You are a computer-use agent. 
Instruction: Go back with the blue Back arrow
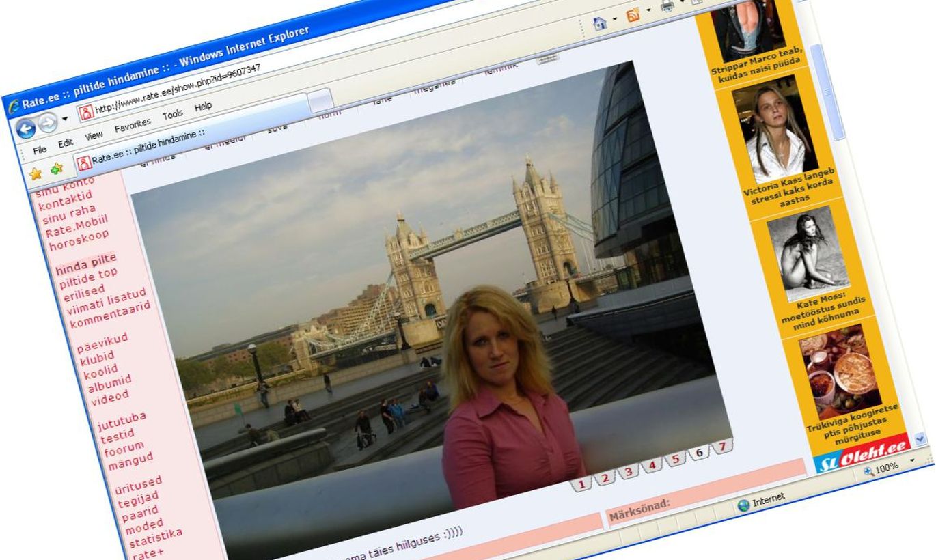click(25, 129)
